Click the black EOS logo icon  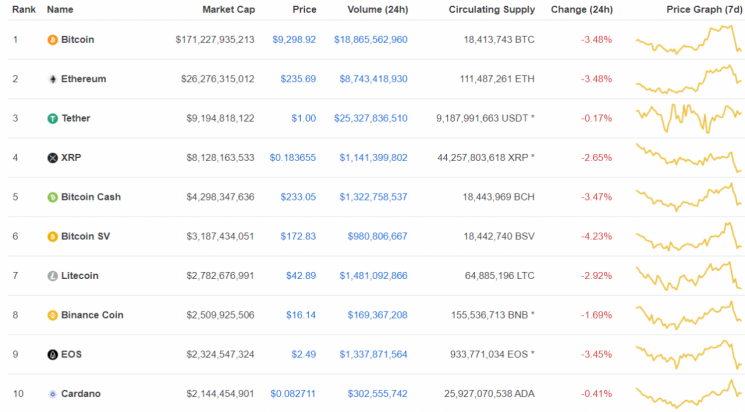pos(52,355)
